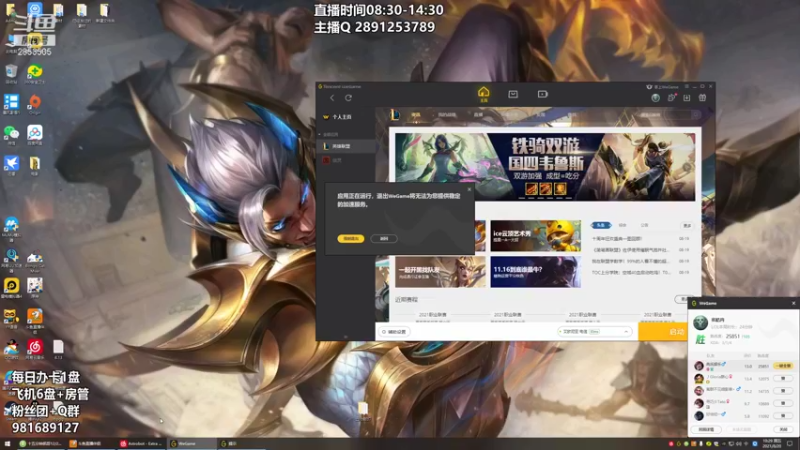Close the WeGame match result popup

pos(793,303)
